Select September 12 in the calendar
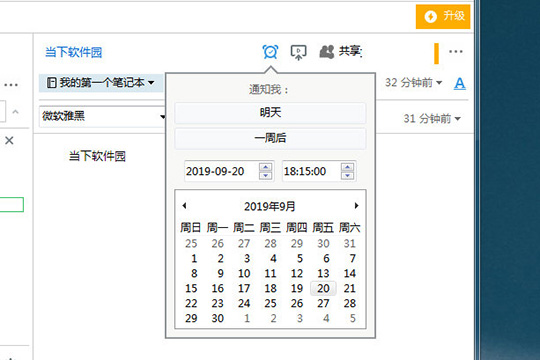Image resolution: width=540 pixels, height=360 pixels. point(297,274)
